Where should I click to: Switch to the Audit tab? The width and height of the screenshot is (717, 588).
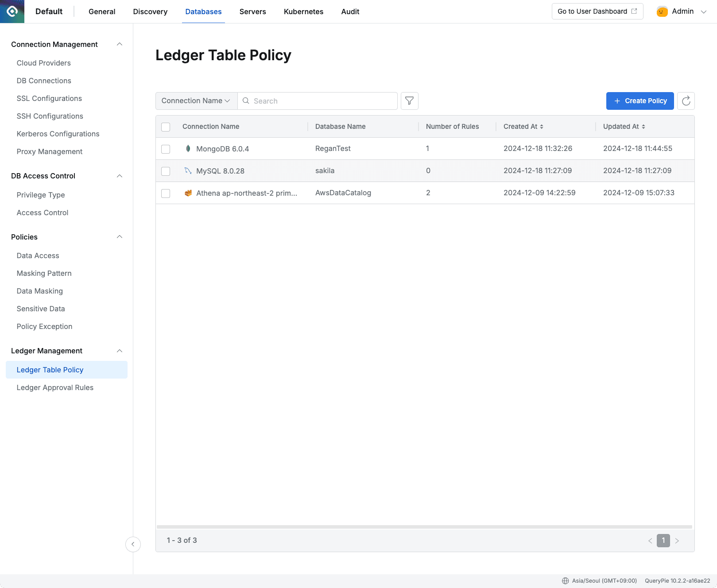(350, 12)
